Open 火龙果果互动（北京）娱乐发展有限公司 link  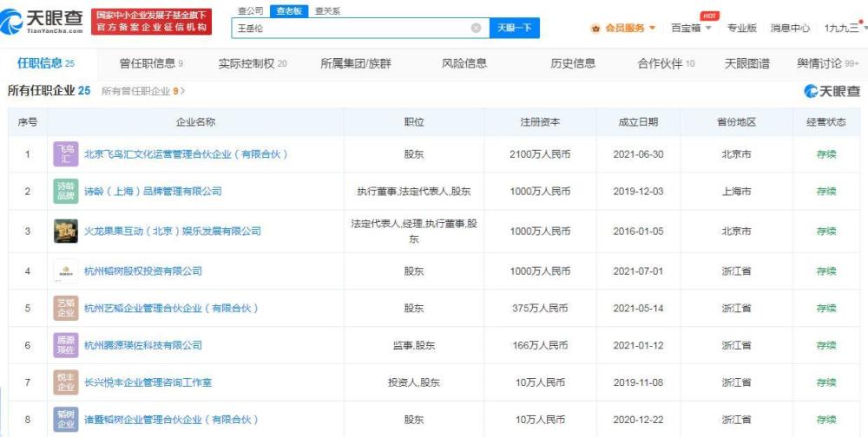(x=173, y=232)
